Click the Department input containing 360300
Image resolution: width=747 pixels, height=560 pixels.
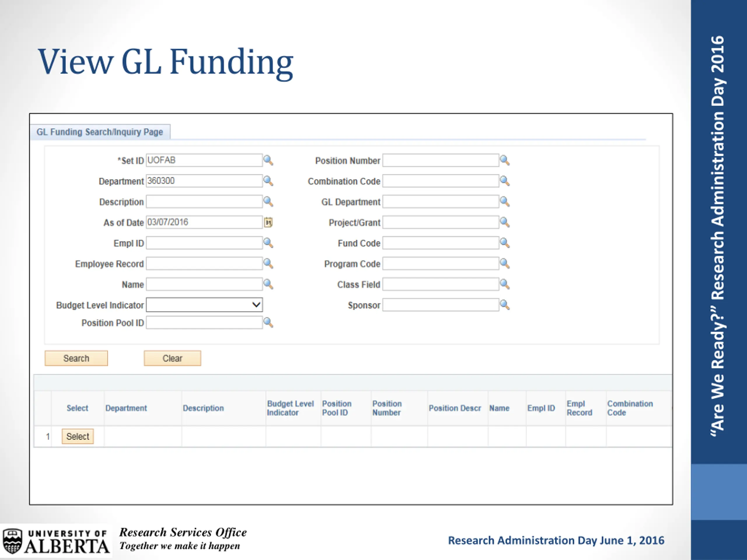pyautogui.click(x=204, y=181)
